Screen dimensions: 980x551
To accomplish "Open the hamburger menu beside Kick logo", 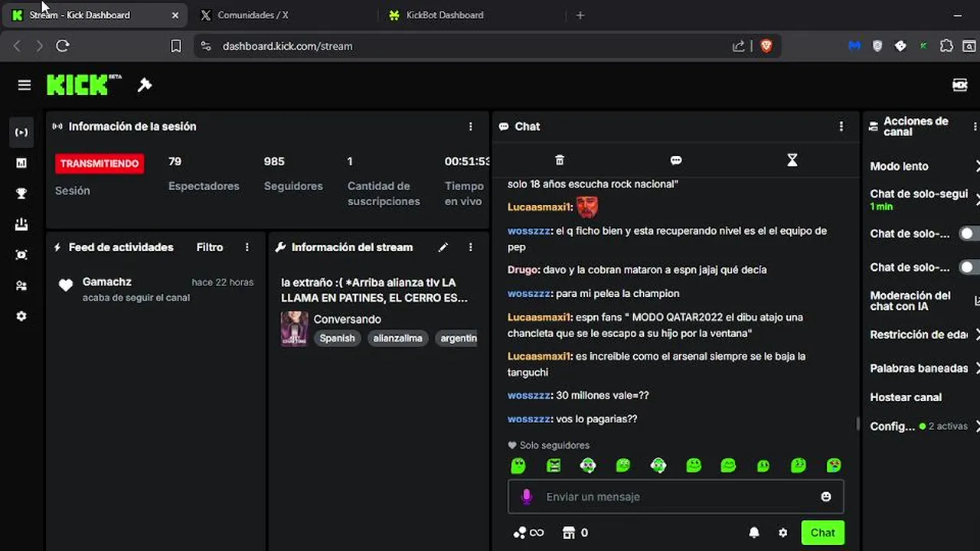I will tap(24, 85).
